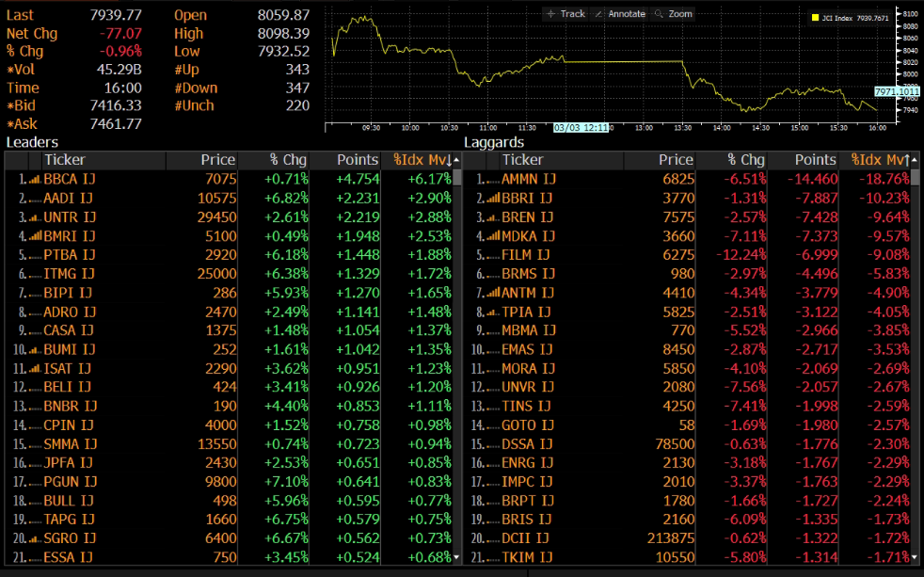Image resolution: width=924 pixels, height=577 pixels.
Task: Click the volume bars icon beside ANTM IJ
Action: 491,293
